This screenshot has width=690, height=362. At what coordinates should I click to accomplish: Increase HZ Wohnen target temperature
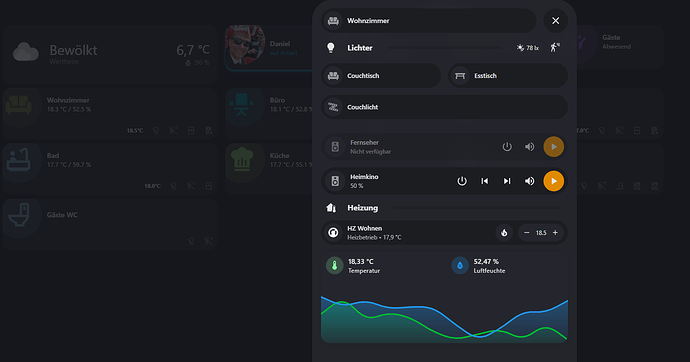coord(555,233)
